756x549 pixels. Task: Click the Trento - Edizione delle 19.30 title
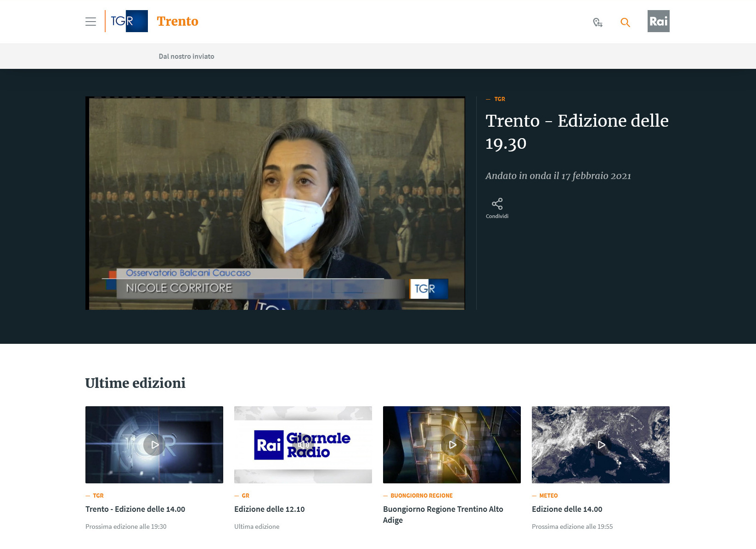pyautogui.click(x=577, y=132)
